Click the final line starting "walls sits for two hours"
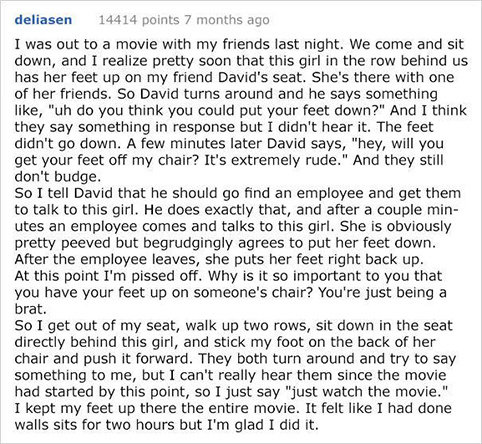Screen dimensions: 482x444 (167, 424)
